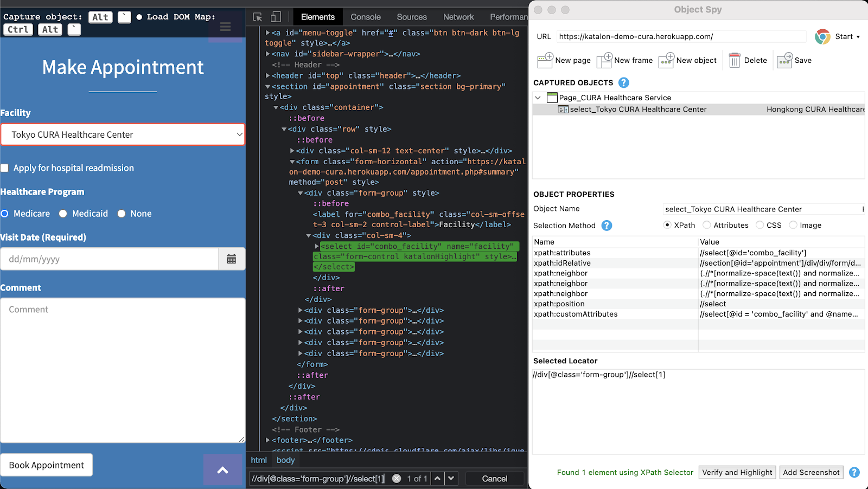Toggle Apply for hospital readmission checkbox
Screen dimensions: 868x489
[x=4, y=168]
